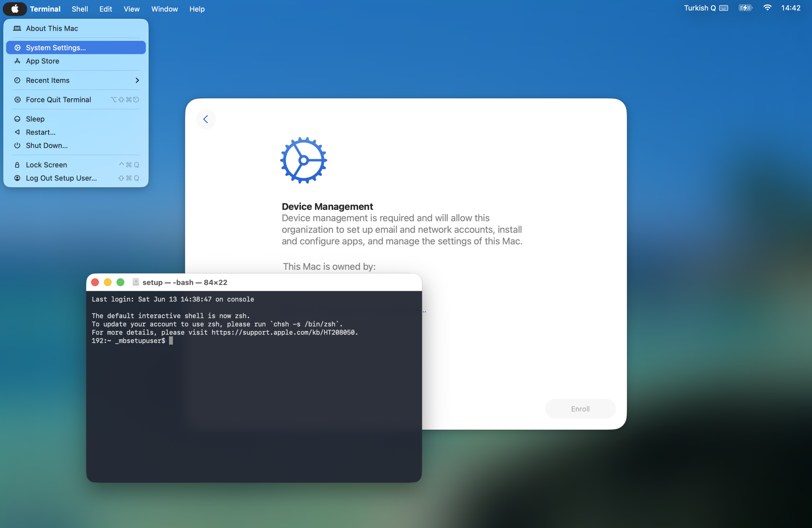This screenshot has width=812, height=528.
Task: Choose Force Quit Terminal
Action: click(76, 100)
